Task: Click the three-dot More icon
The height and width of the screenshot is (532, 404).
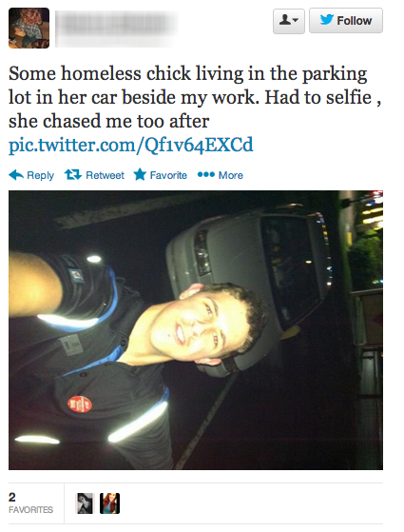Action: coord(206,175)
